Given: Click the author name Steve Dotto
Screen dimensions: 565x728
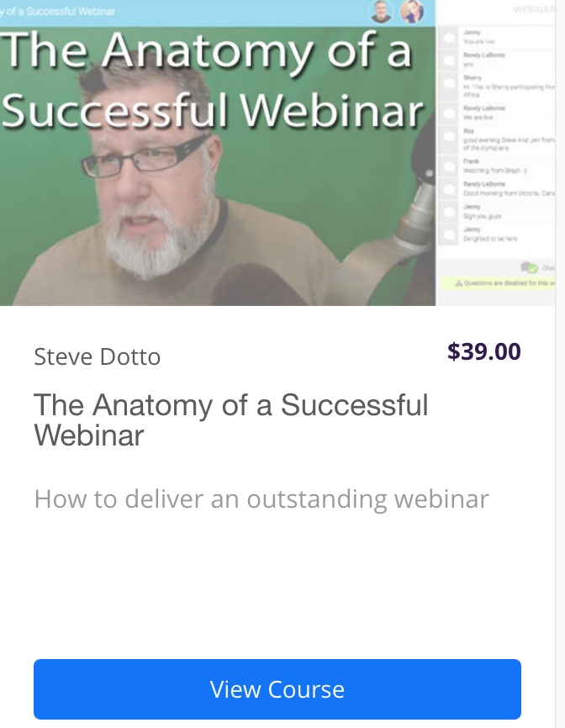Looking at the screenshot, I should pos(97,357).
